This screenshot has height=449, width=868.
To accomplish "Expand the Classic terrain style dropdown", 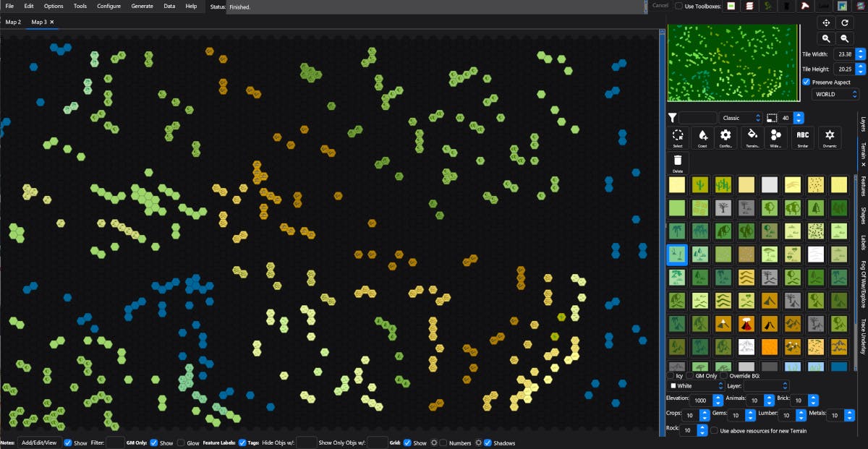I will (x=741, y=118).
